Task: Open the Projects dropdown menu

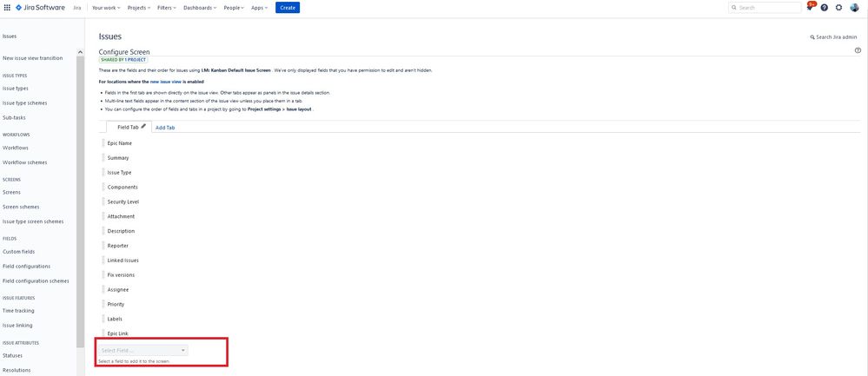Action: (x=139, y=8)
